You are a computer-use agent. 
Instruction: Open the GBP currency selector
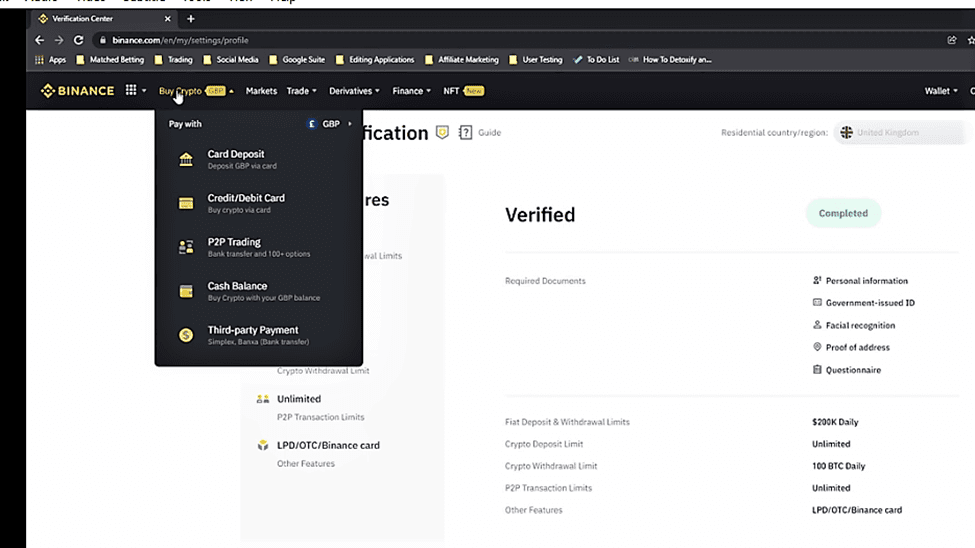tap(330, 124)
